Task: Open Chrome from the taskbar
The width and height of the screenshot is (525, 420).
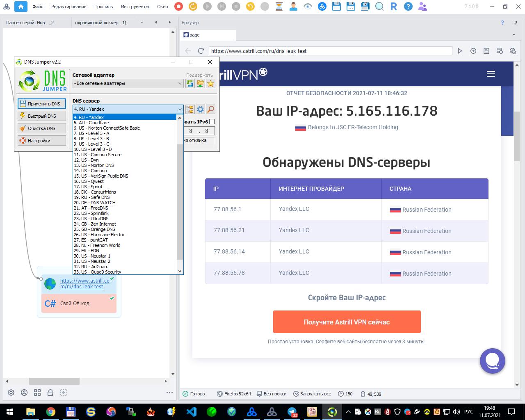Action: [51, 412]
